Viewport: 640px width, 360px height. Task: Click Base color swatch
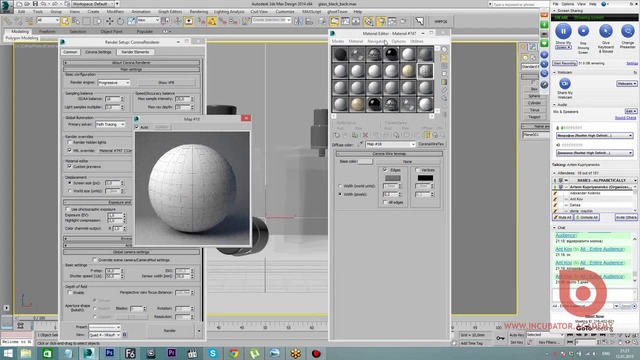(x=365, y=162)
